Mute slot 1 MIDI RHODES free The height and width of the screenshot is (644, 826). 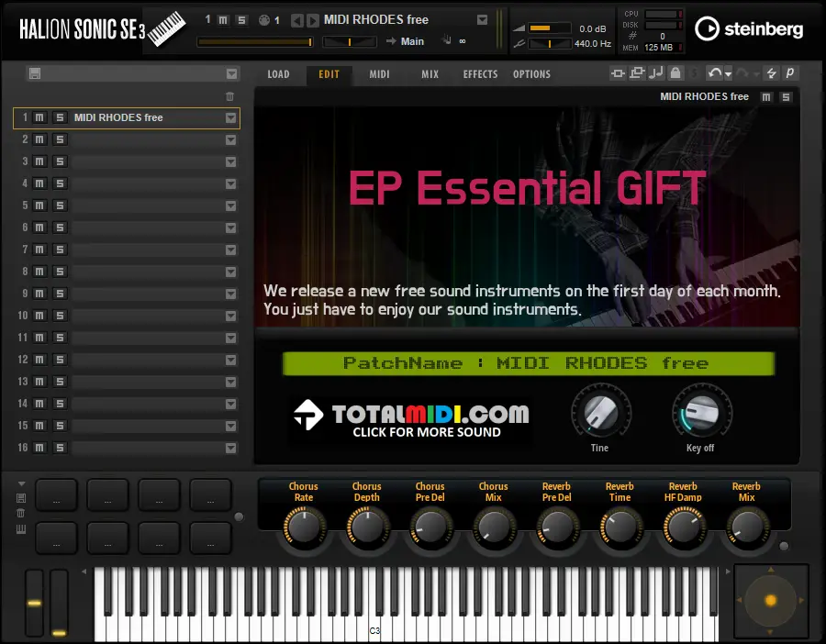39,117
